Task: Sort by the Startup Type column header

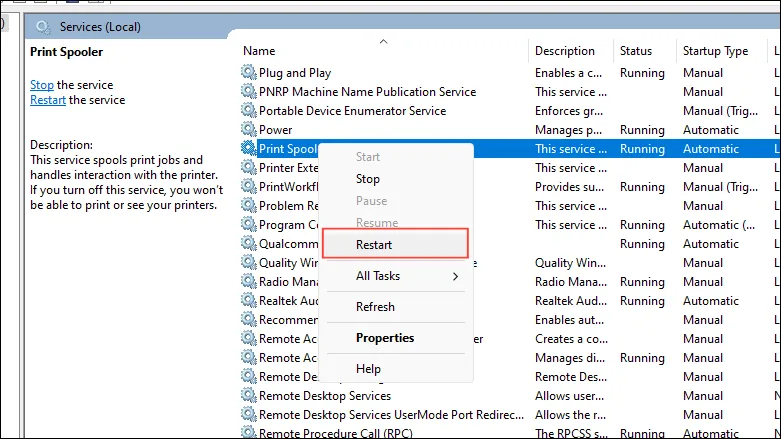Action: point(715,51)
